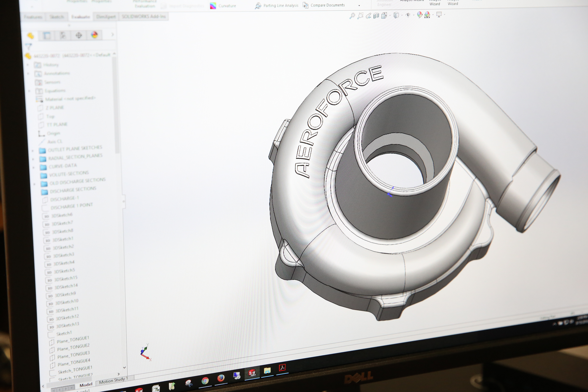
Task: Expand the RADIAL_SECTION_PLANES folder
Action: (33, 159)
